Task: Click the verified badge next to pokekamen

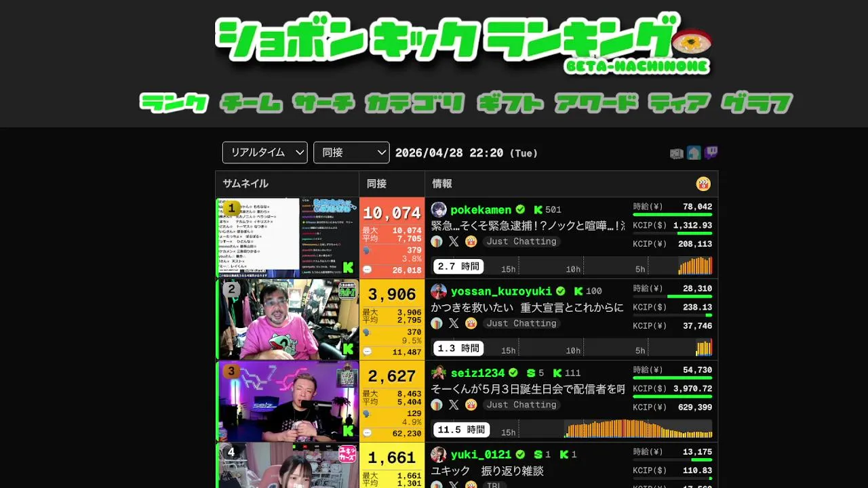Action: pos(520,209)
